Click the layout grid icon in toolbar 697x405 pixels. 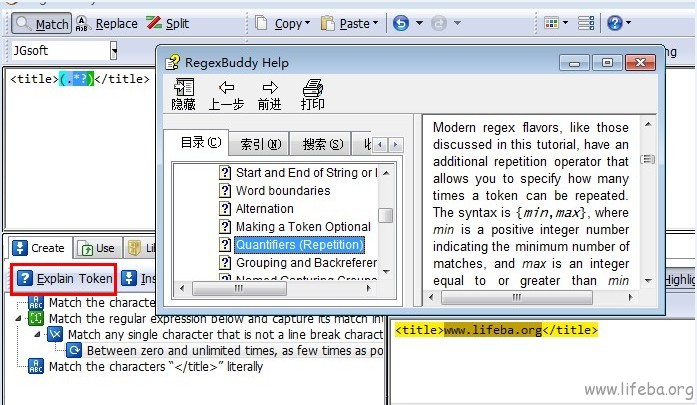[552, 23]
